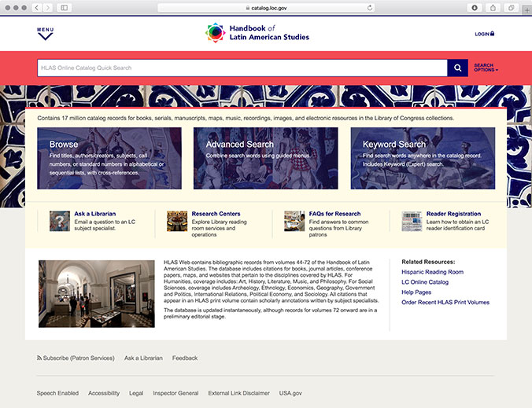Expand the Search Options dropdown

[486, 68]
